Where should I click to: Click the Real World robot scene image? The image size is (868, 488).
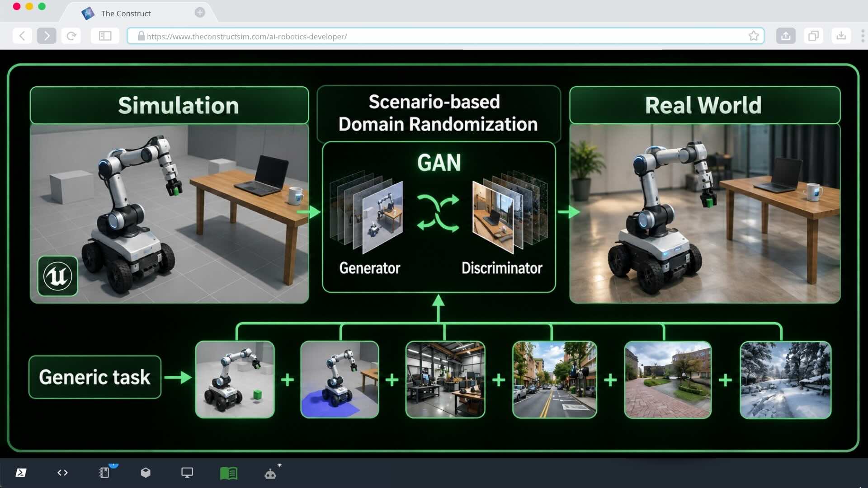(x=705, y=213)
